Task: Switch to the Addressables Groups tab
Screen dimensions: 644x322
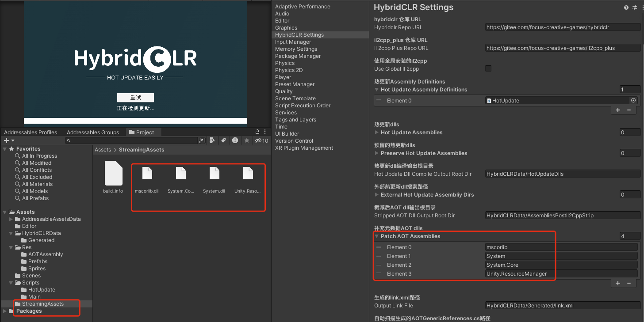Action: [x=93, y=132]
